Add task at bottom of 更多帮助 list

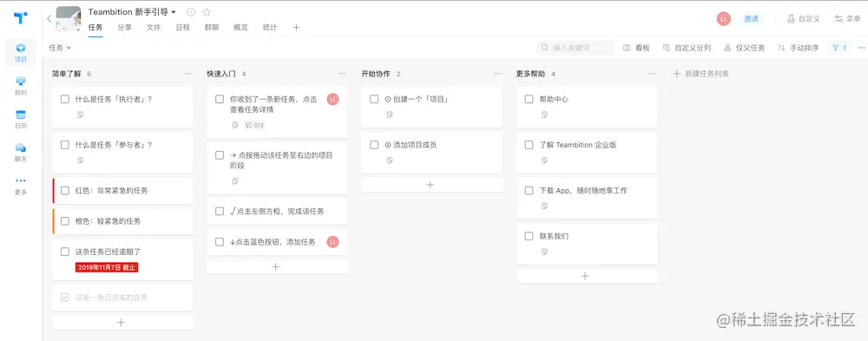pos(585,276)
